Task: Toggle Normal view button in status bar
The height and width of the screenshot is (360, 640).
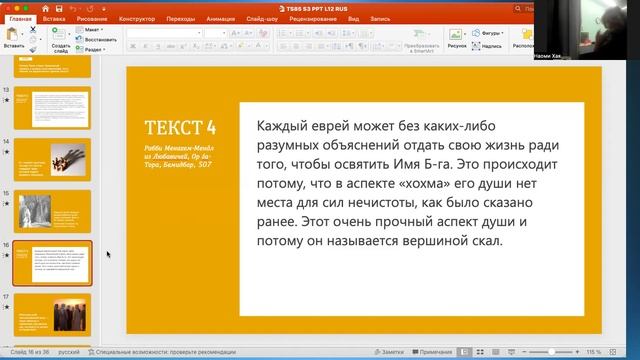Action: tap(464, 352)
